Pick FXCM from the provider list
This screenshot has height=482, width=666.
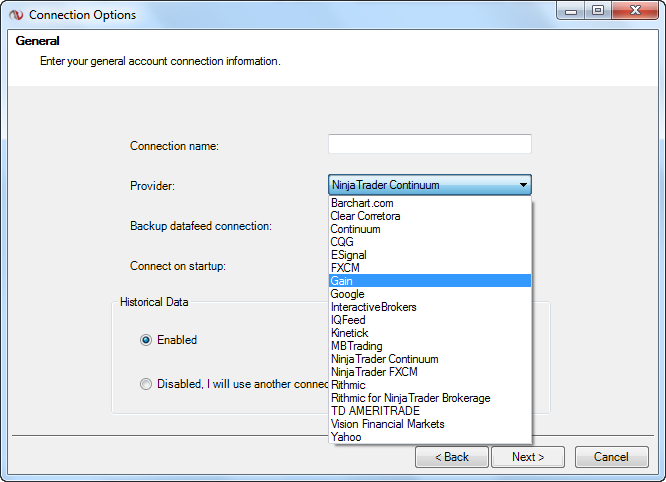pyautogui.click(x=430, y=268)
